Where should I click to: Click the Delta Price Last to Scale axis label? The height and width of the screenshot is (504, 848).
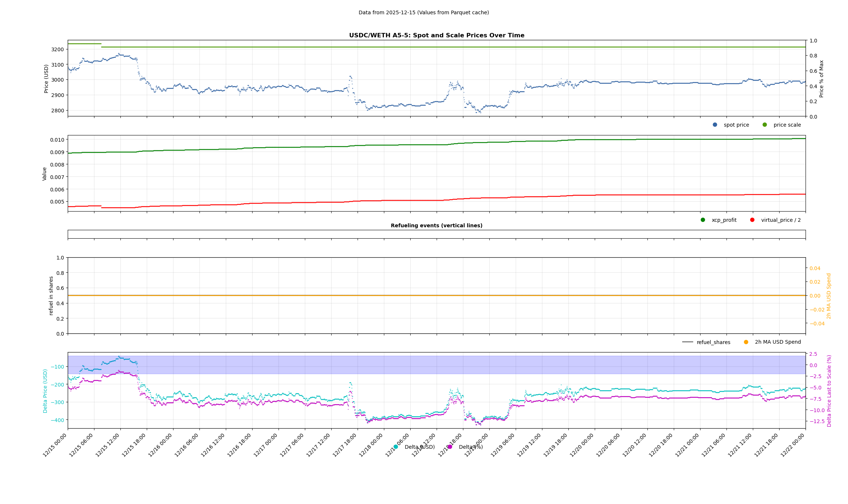coord(829,391)
